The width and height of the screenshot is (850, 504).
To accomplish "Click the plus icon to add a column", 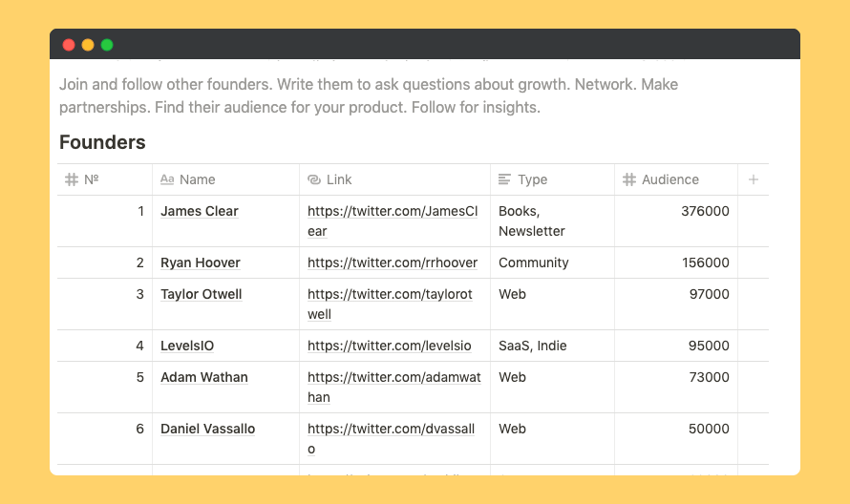I will (754, 179).
